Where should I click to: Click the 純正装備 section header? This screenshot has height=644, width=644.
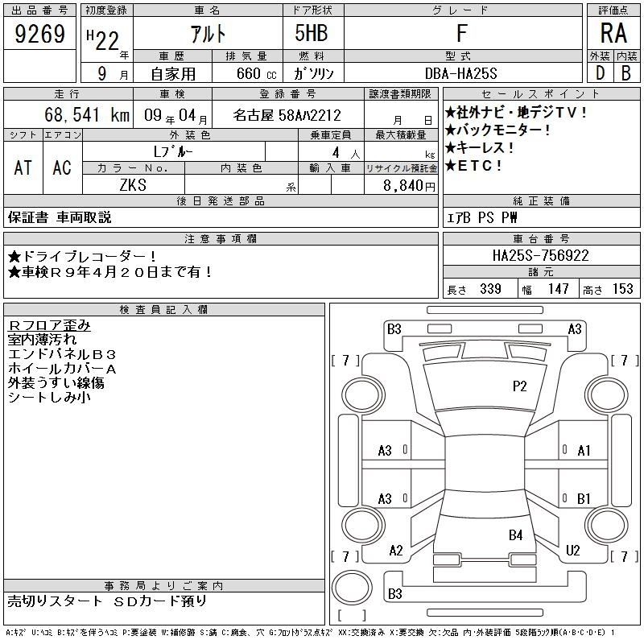[x=541, y=200]
